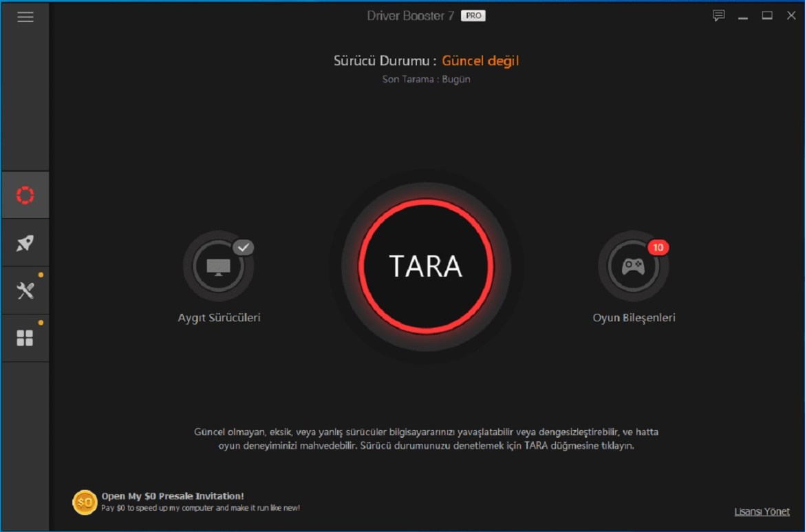Open the four-squares Action Center icon
The height and width of the screenshot is (532, 805).
pos(25,338)
